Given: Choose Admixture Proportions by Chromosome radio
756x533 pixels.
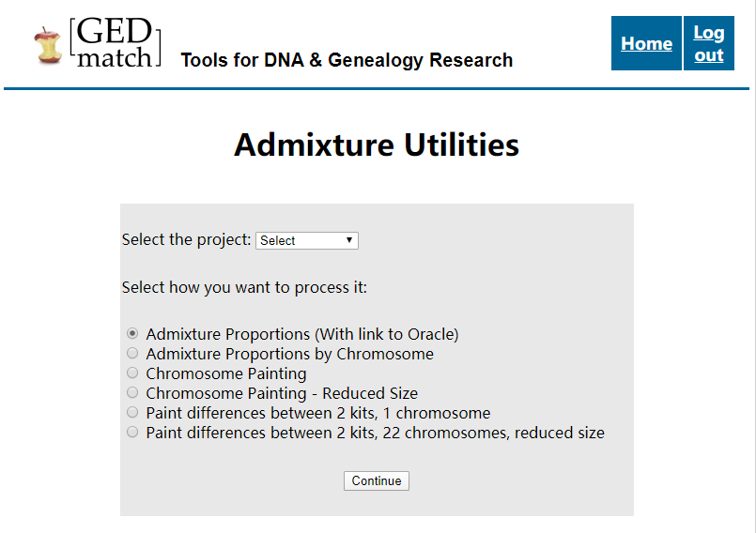Looking at the screenshot, I should click(132, 353).
